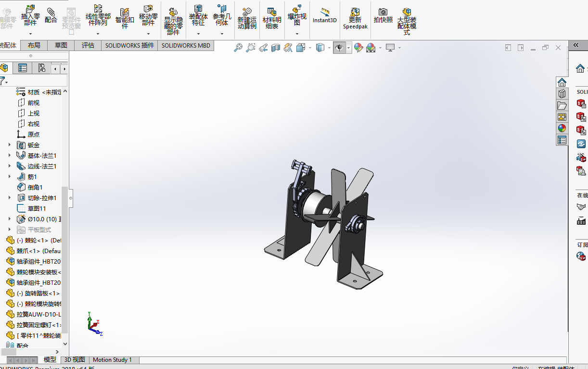Viewport: 588px width, 369px height.
Task: Select ConfigurationManager tab icon
Action: [41, 68]
